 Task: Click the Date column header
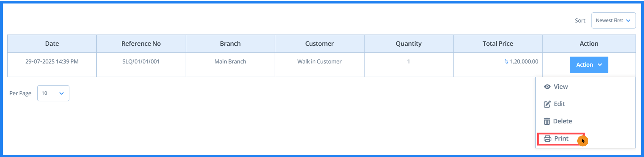click(x=52, y=43)
